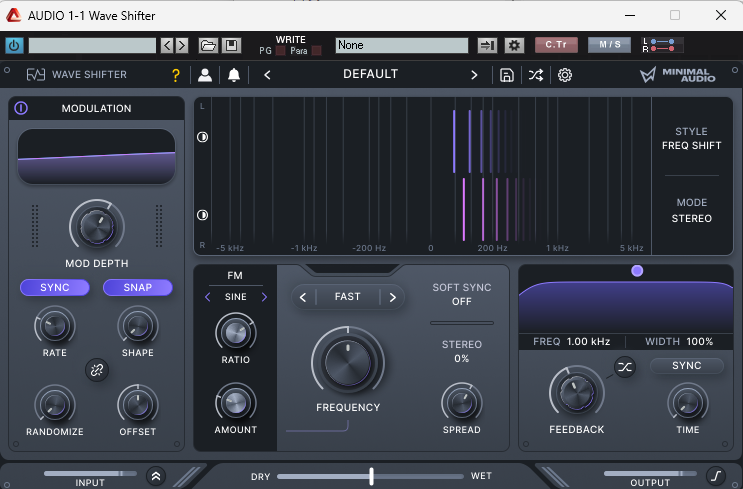The width and height of the screenshot is (743, 489).
Task: Click the C.Tr button
Action: coord(556,45)
